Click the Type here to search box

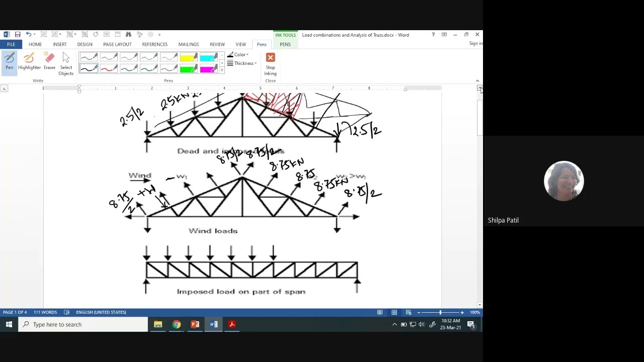point(83,324)
